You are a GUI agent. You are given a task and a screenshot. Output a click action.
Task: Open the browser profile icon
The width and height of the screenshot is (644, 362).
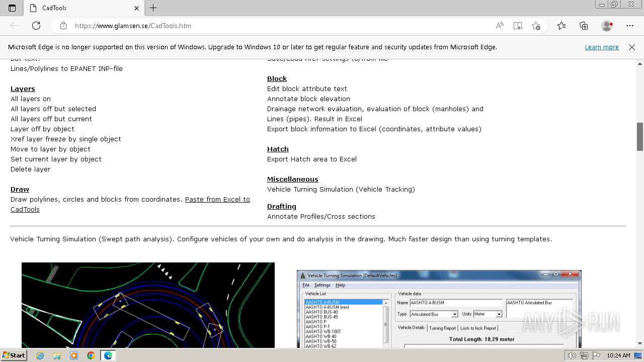tap(607, 26)
